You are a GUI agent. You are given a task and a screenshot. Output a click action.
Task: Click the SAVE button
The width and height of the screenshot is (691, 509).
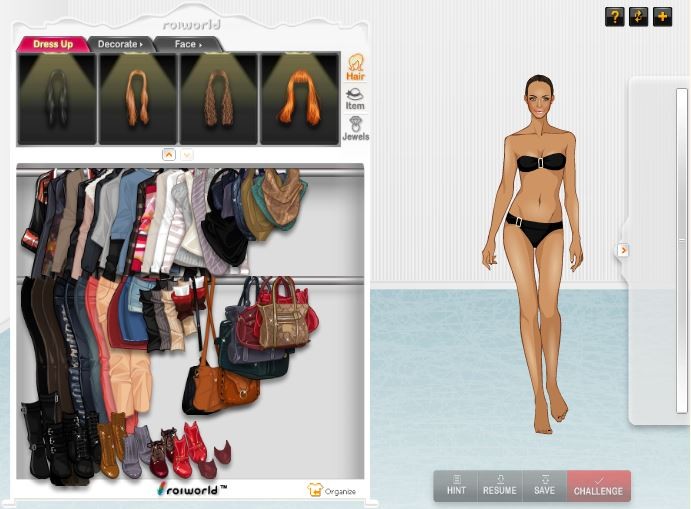[x=544, y=486]
